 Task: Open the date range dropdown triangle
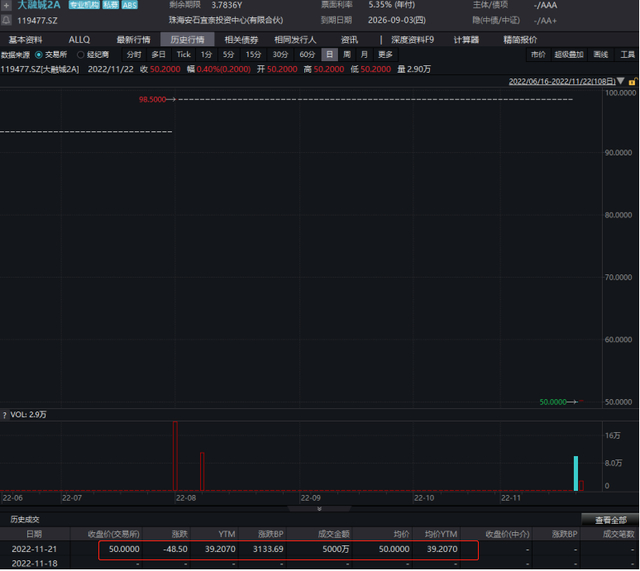tap(621, 81)
